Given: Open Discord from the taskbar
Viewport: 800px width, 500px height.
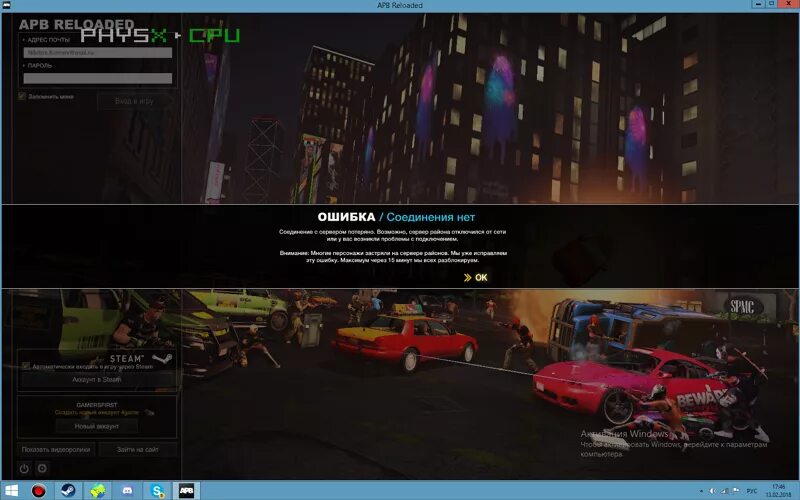Looking at the screenshot, I should point(128,491).
